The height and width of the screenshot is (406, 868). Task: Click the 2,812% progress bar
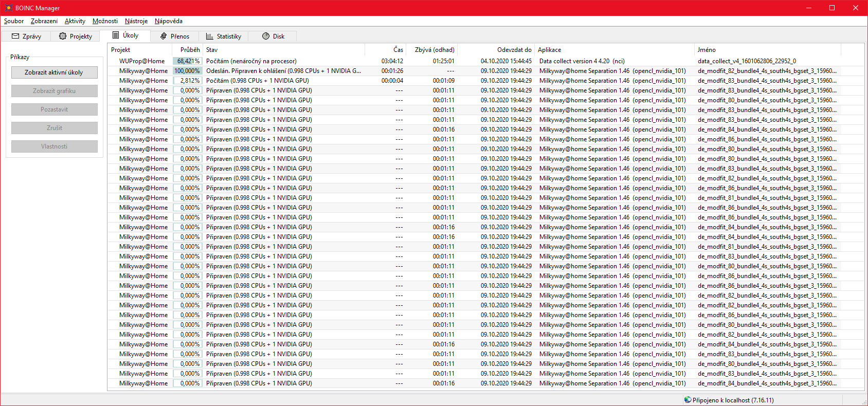[x=187, y=81]
